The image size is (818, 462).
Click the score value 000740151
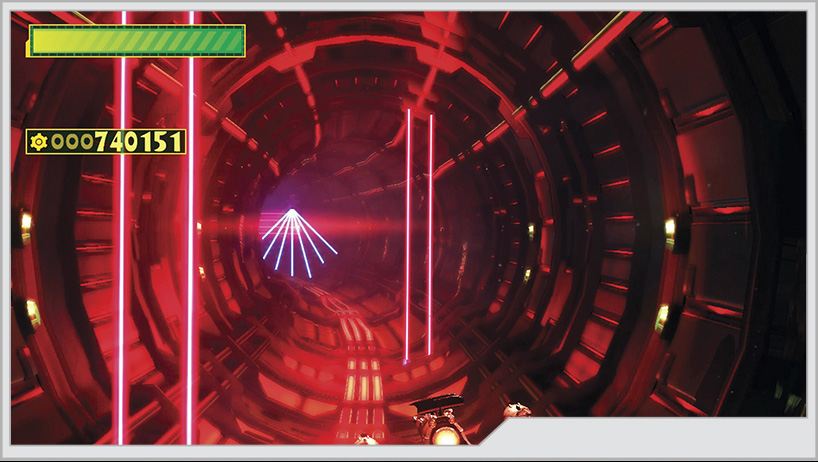click(x=116, y=142)
